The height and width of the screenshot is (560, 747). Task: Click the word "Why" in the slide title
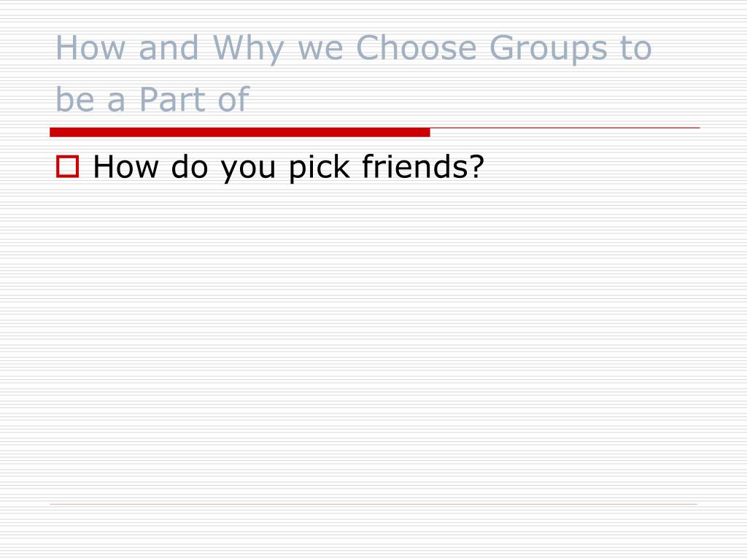point(248,49)
